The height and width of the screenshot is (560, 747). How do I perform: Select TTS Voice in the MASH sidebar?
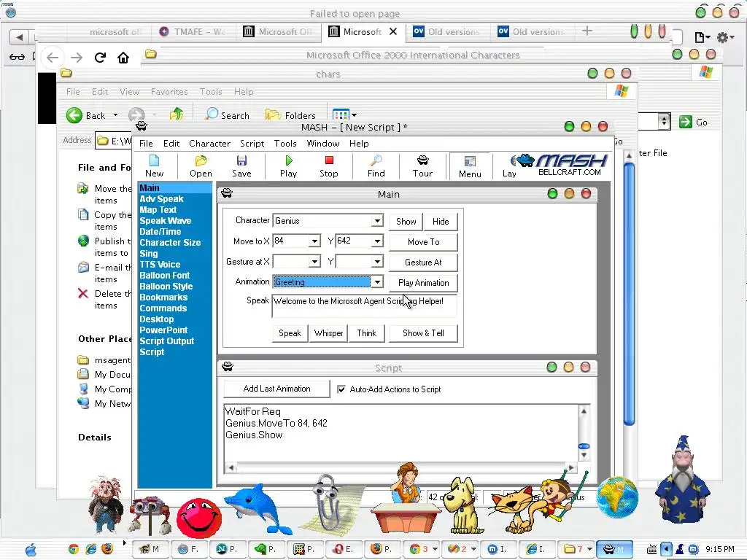[160, 265]
